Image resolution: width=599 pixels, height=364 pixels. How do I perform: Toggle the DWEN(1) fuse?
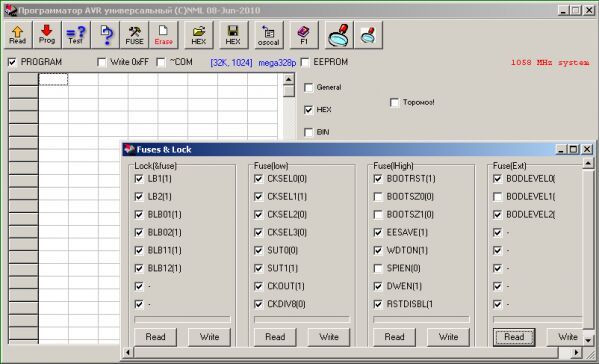378,286
